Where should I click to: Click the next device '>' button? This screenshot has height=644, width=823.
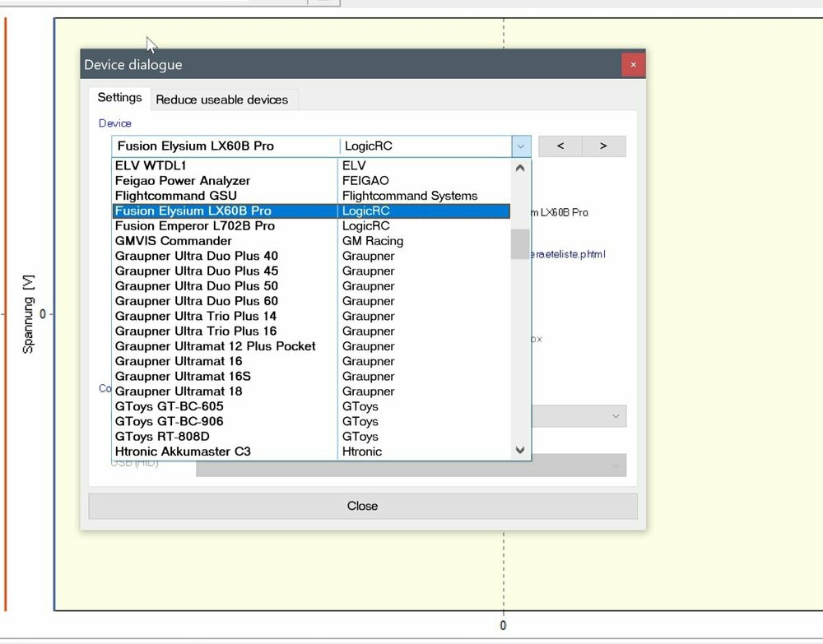pyautogui.click(x=603, y=146)
